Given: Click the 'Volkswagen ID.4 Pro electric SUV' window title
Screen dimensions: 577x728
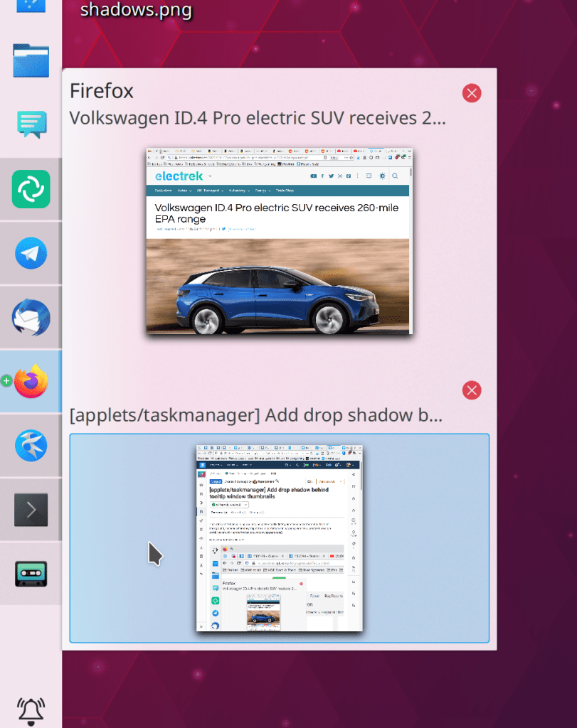Looking at the screenshot, I should (257, 118).
